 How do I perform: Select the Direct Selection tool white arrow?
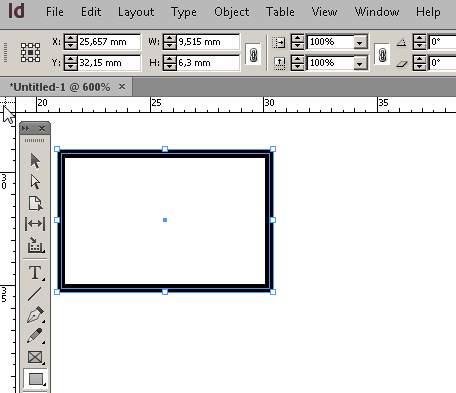coord(35,182)
